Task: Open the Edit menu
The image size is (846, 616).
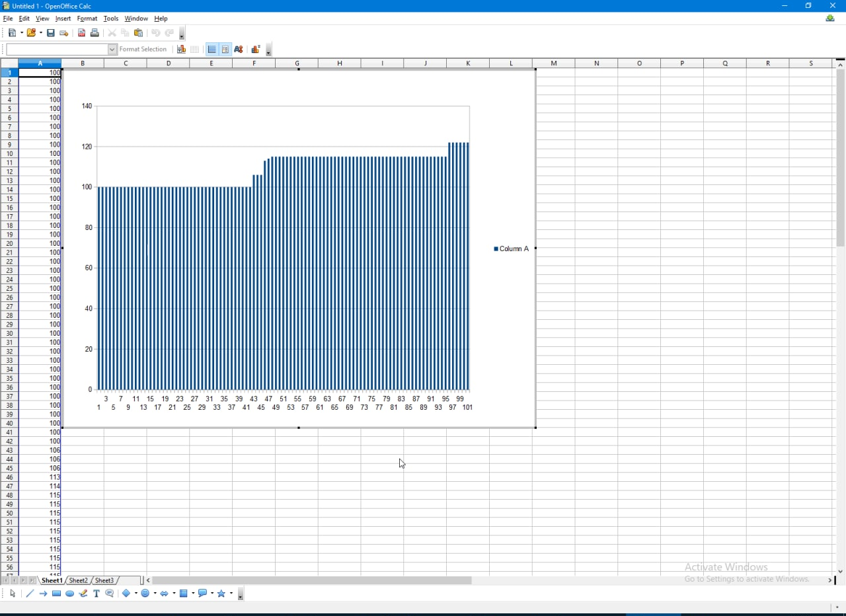Action: 24,19
